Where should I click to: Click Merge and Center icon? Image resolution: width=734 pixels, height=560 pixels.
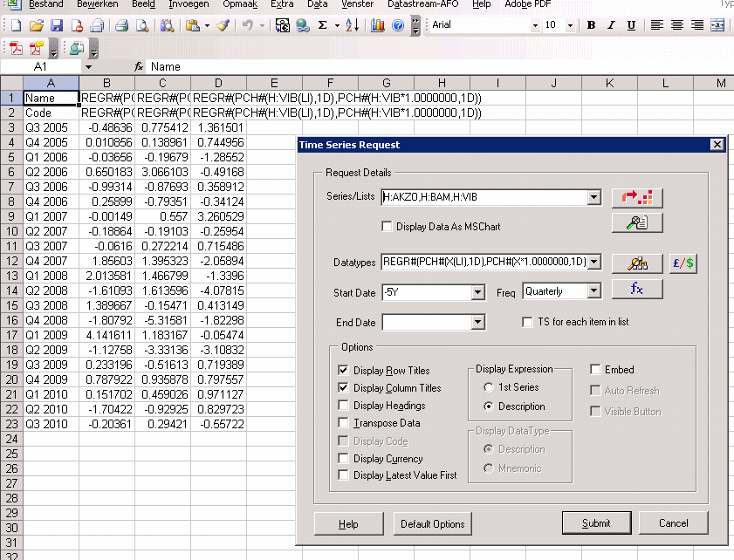point(717,25)
